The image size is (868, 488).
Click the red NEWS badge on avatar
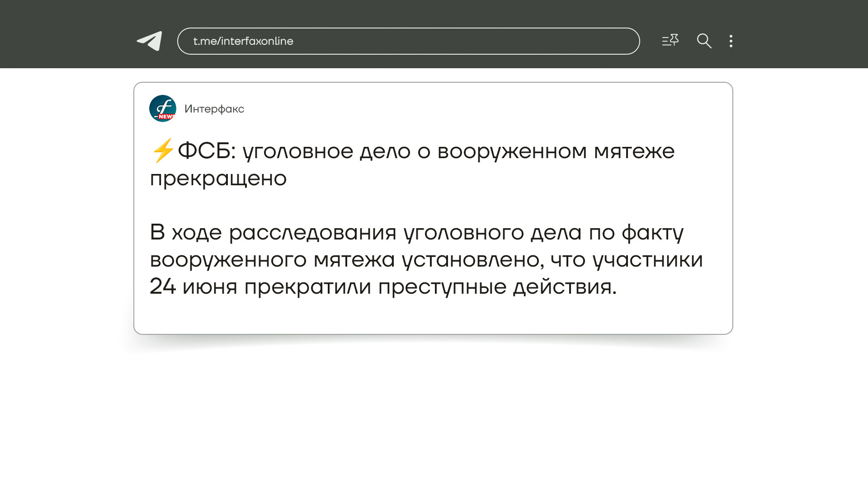click(166, 117)
